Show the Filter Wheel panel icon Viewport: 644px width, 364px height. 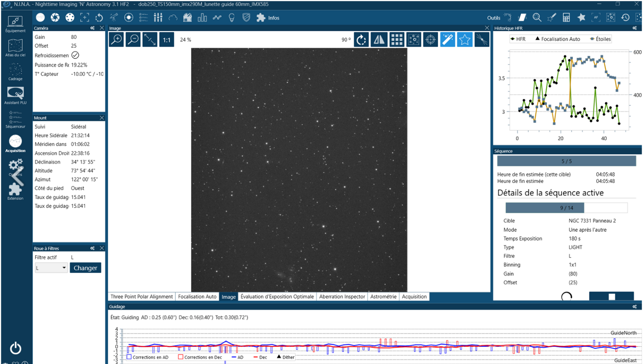(x=70, y=18)
